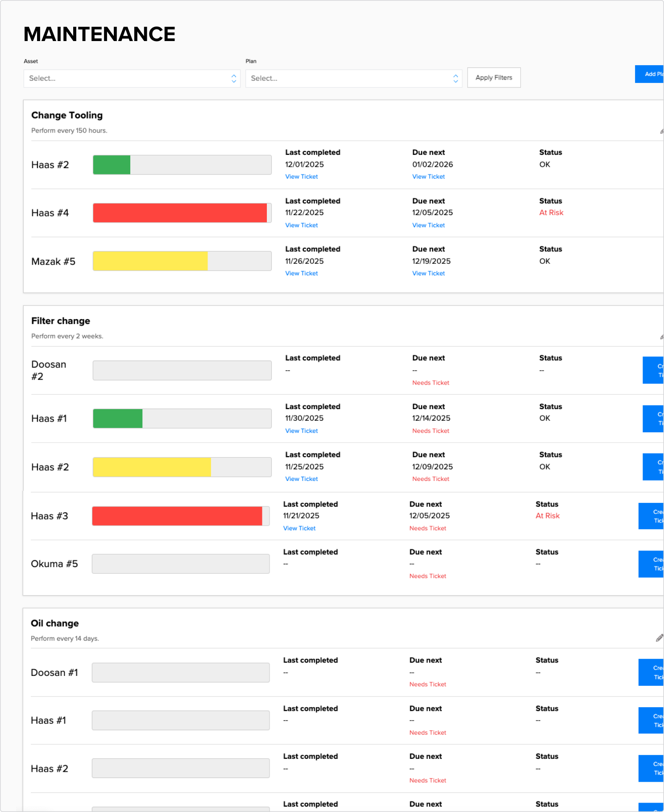This screenshot has width=664, height=812.
Task: View due next ticket for Mazak #5
Action: pos(428,273)
